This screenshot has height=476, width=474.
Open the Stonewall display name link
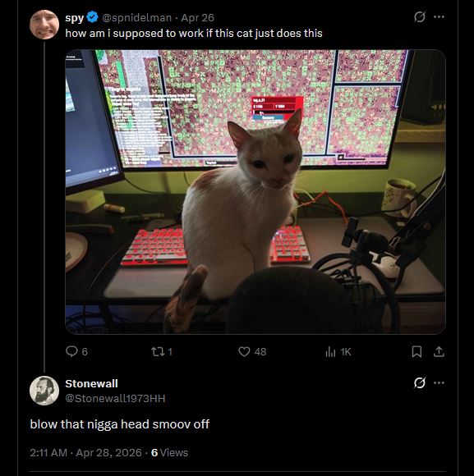[x=91, y=383]
